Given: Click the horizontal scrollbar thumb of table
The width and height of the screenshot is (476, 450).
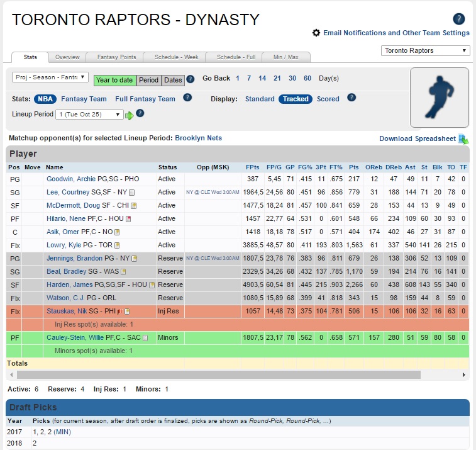Looking at the screenshot, I should pos(219,374).
